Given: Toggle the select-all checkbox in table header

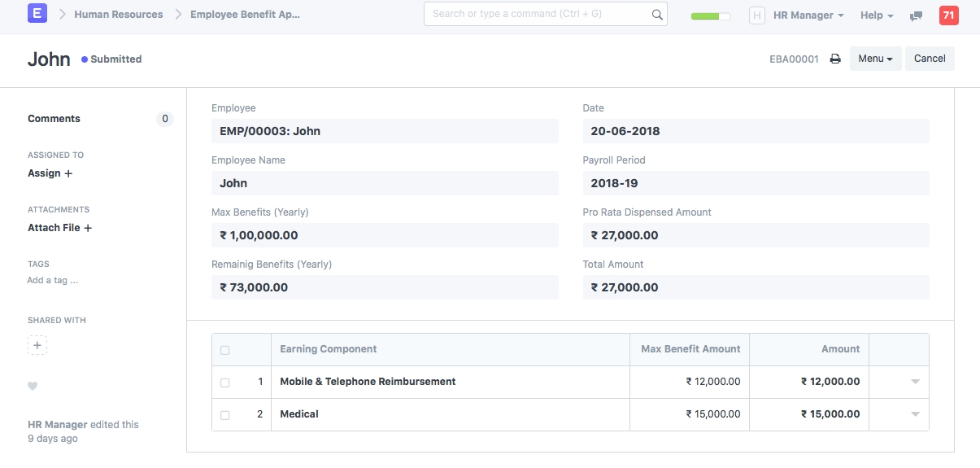Looking at the screenshot, I should [225, 350].
